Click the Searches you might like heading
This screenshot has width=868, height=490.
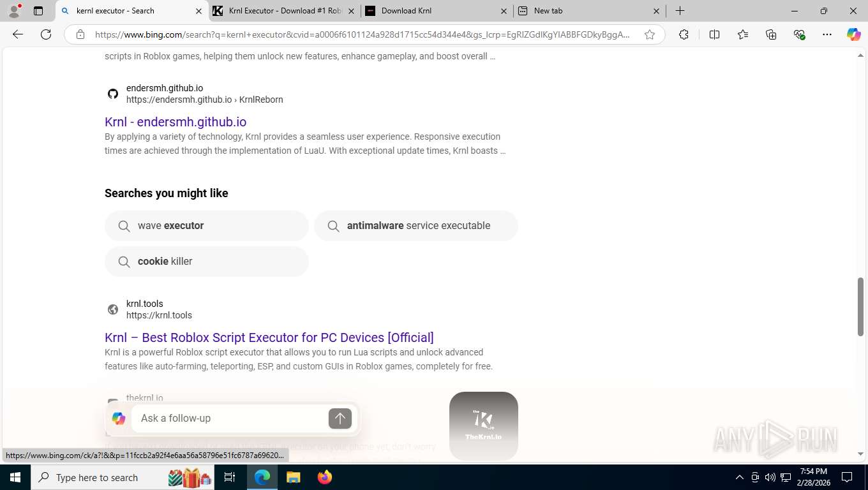(x=167, y=193)
